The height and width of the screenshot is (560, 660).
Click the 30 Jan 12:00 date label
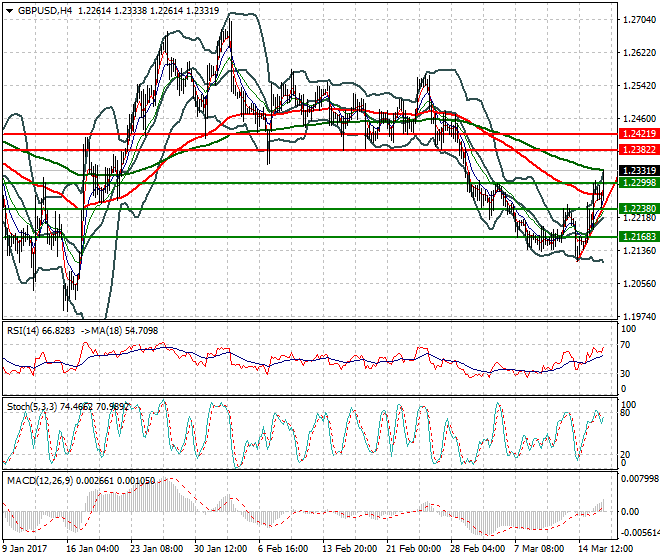(220, 549)
